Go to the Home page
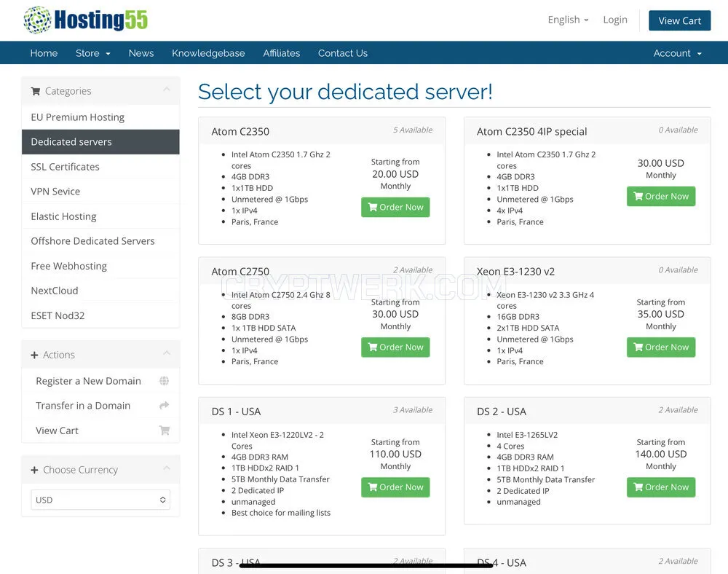728x574 pixels. tap(44, 53)
